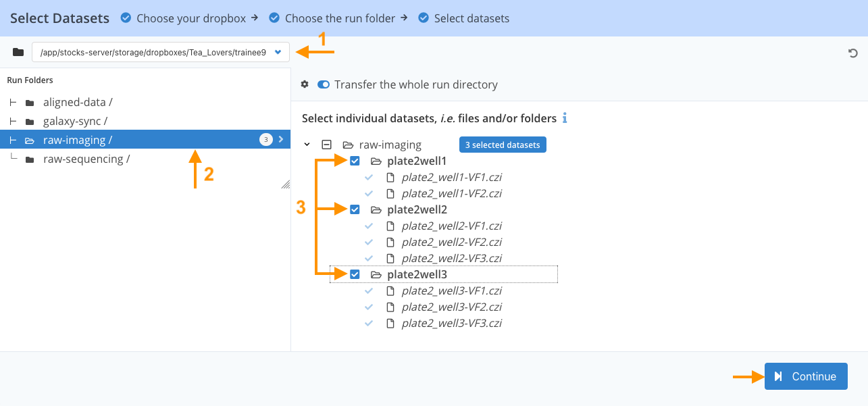The width and height of the screenshot is (868, 406).
Task: Click the Continue button
Action: [x=806, y=376]
